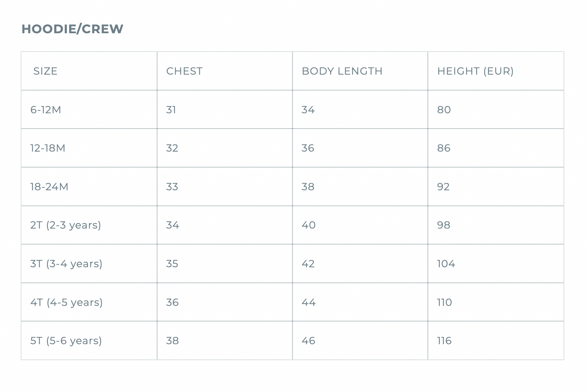Click height value 92 for 18-24M
Image resolution: width=587 pixels, height=392 pixels.
click(444, 187)
